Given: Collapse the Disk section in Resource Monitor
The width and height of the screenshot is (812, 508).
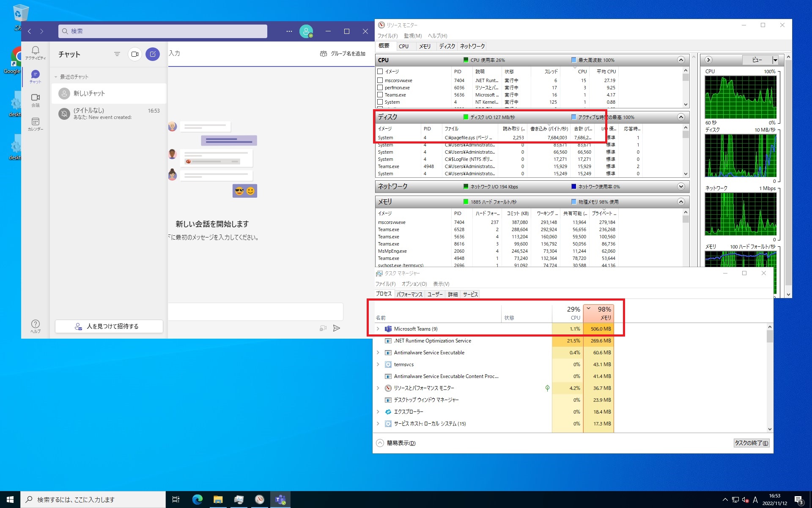Looking at the screenshot, I should click(681, 117).
